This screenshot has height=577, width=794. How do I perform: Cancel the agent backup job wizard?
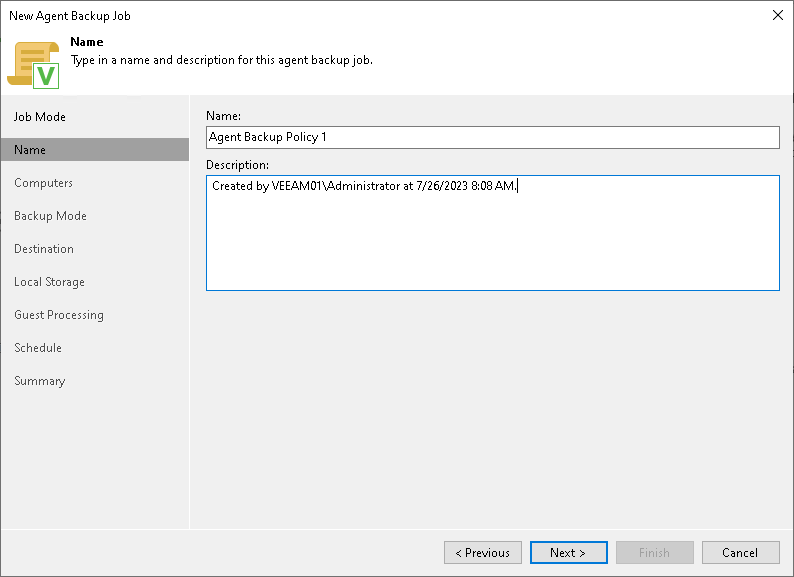(740, 553)
